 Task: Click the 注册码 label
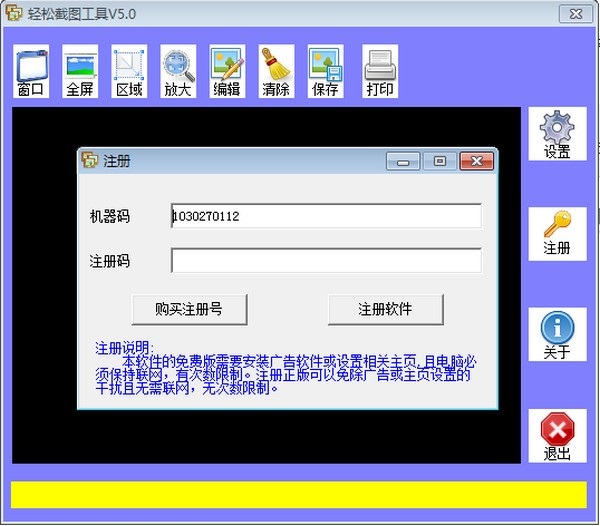[x=110, y=261]
